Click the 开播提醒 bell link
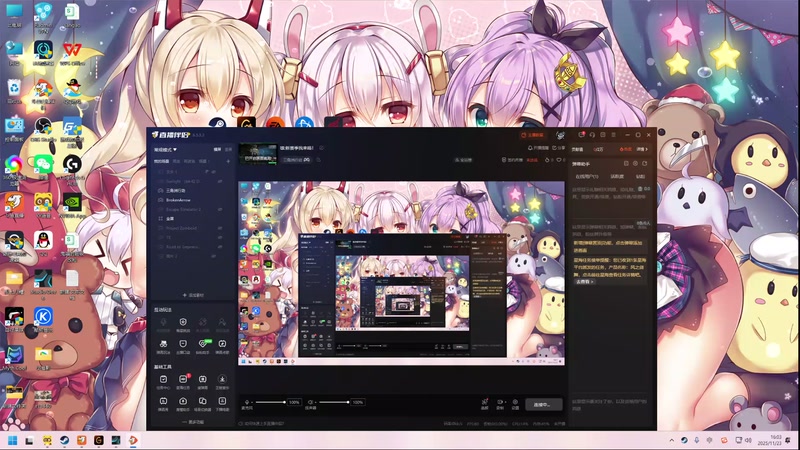This screenshot has height=450, width=800. coord(538,148)
